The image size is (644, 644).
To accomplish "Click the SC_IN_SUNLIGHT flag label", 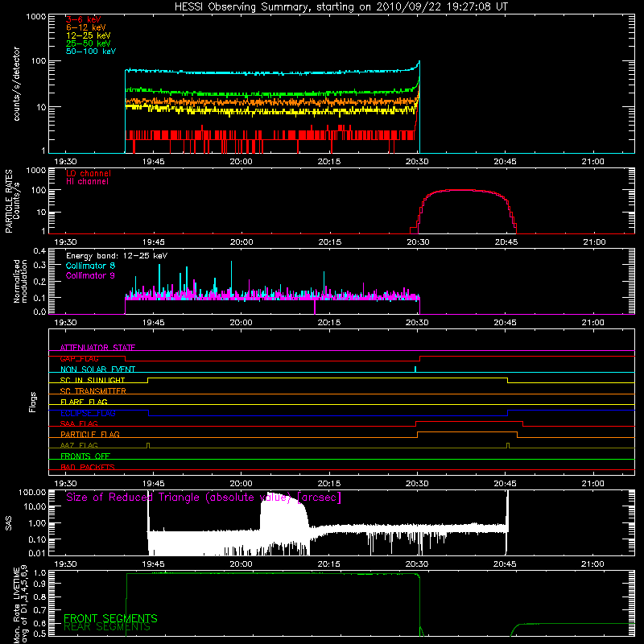I will click(93, 380).
